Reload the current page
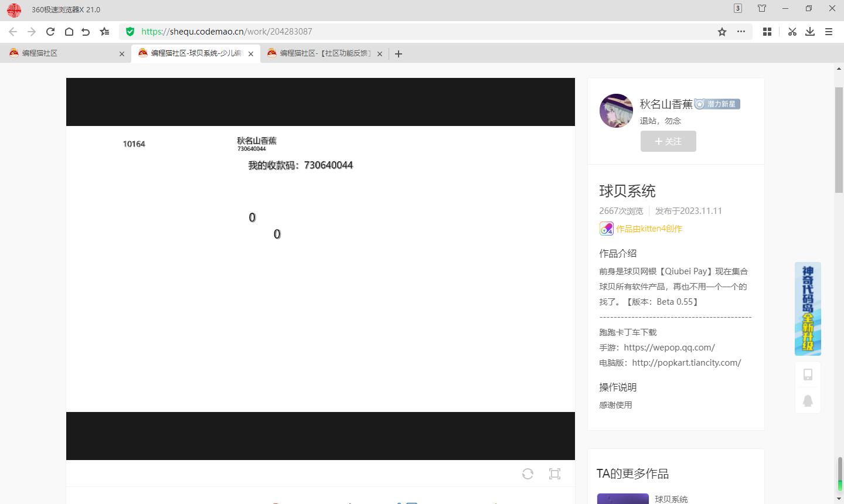This screenshot has height=504, width=844. click(50, 32)
